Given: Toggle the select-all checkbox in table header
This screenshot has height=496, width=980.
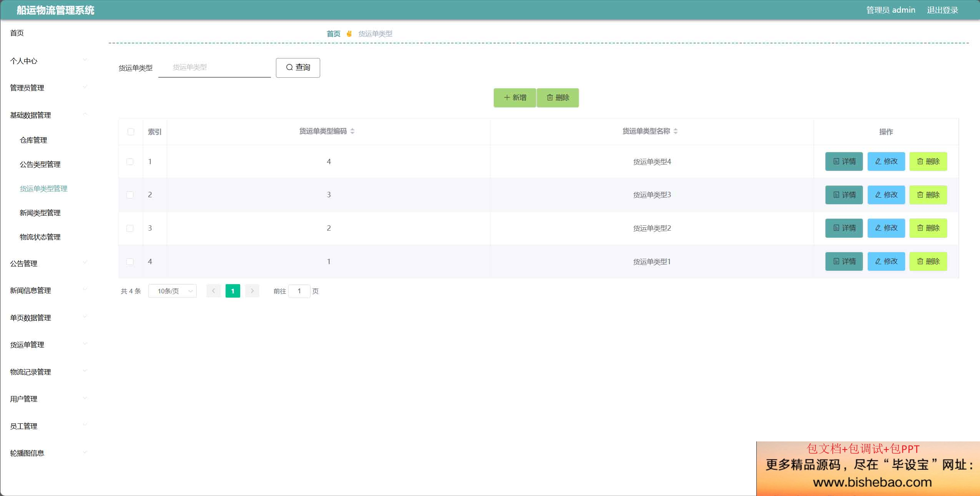Looking at the screenshot, I should pyautogui.click(x=131, y=132).
